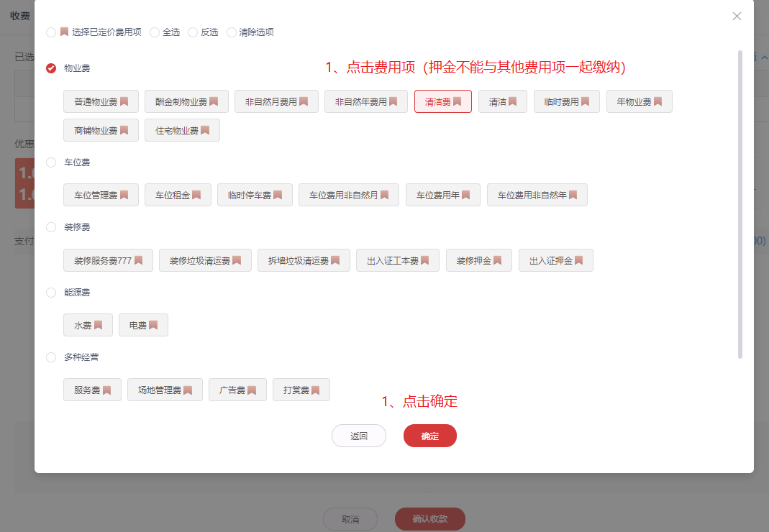Select the 选择已定价费用项 radio option

point(51,32)
